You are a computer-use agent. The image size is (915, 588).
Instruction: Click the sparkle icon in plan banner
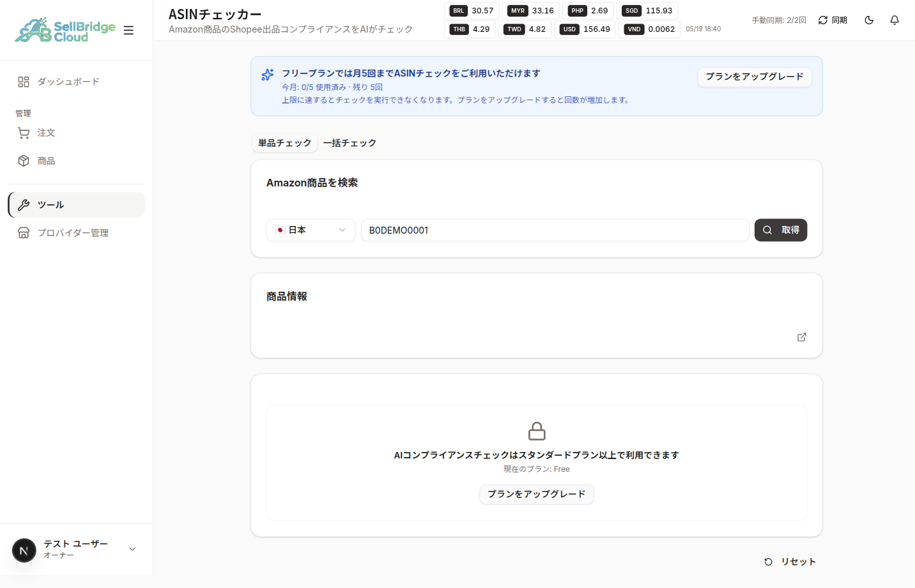click(267, 75)
